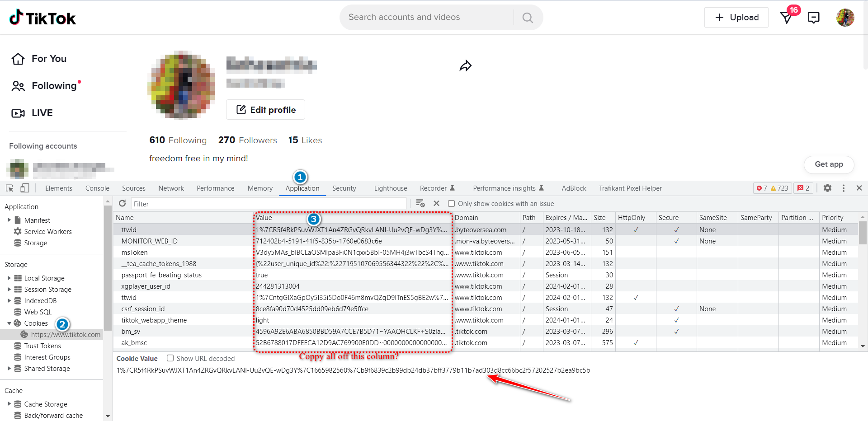Click the Upload button
The height and width of the screenshot is (421, 868).
[x=736, y=18]
